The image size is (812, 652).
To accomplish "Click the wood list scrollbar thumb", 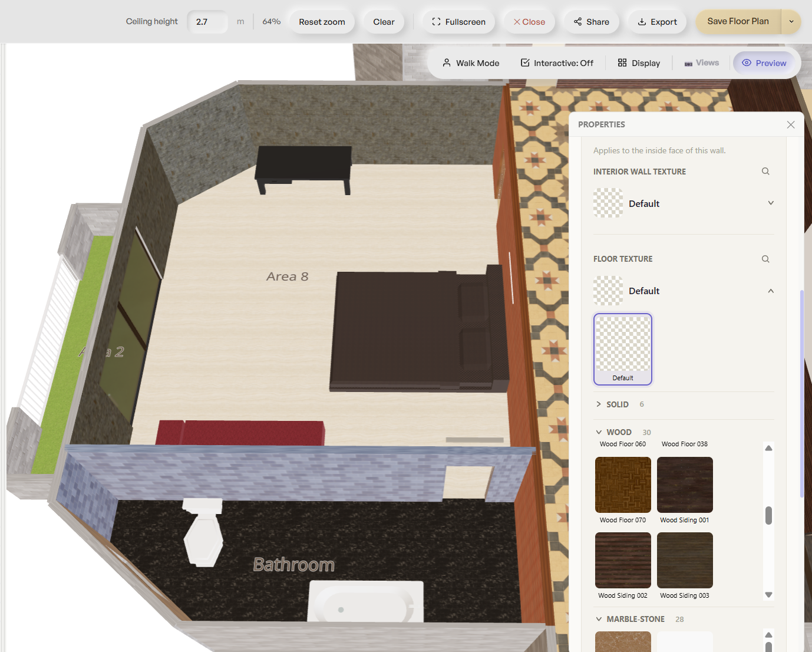I will [768, 515].
